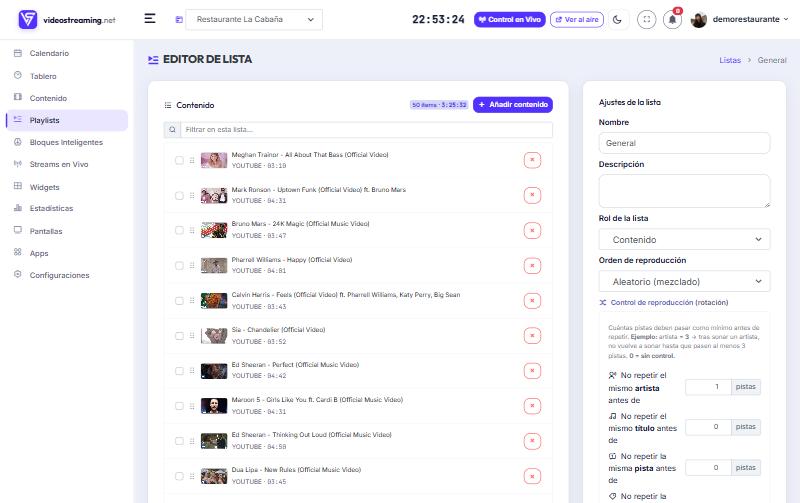Click the demorestaurante user avatar
This screenshot has height=503, width=800.
[698, 19]
